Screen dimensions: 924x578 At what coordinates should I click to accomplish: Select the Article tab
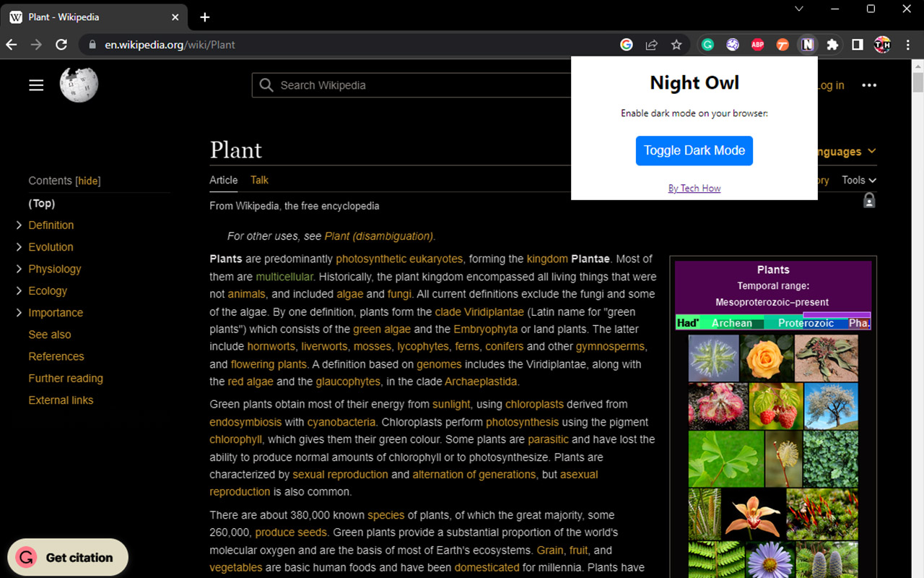tap(224, 180)
